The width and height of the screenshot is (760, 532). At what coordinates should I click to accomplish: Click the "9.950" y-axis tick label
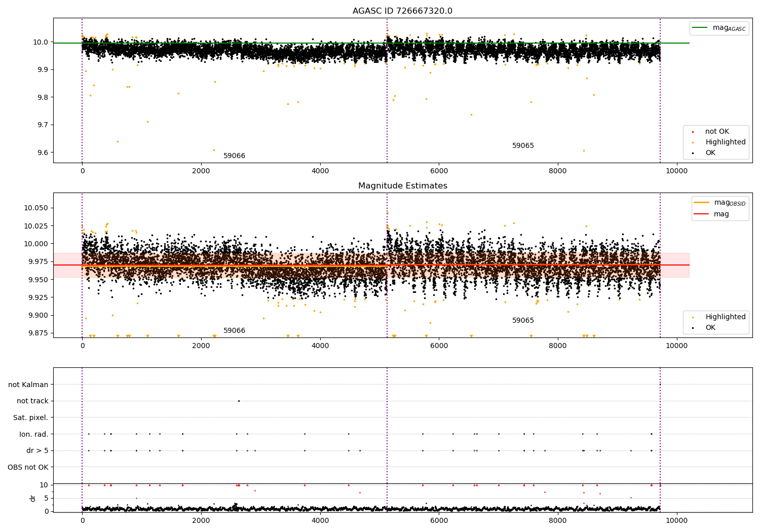pyautogui.click(x=38, y=280)
